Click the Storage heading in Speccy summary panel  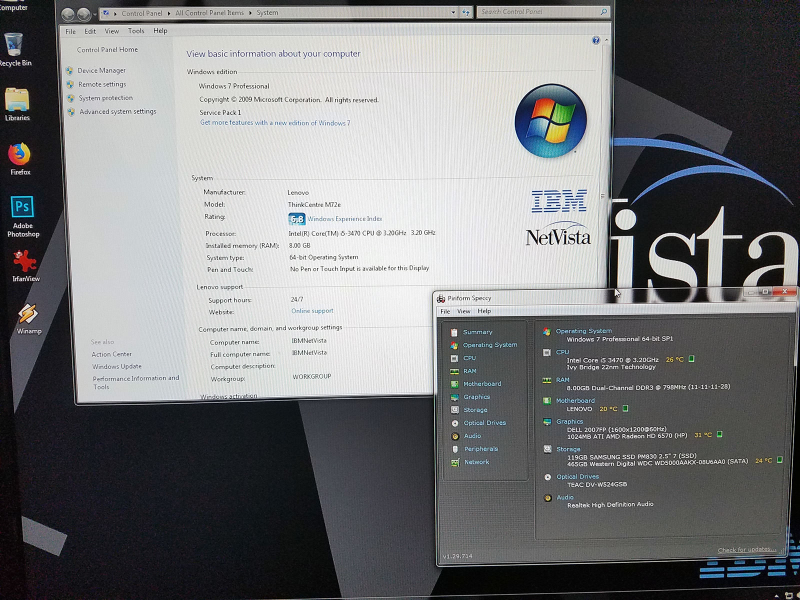click(568, 449)
